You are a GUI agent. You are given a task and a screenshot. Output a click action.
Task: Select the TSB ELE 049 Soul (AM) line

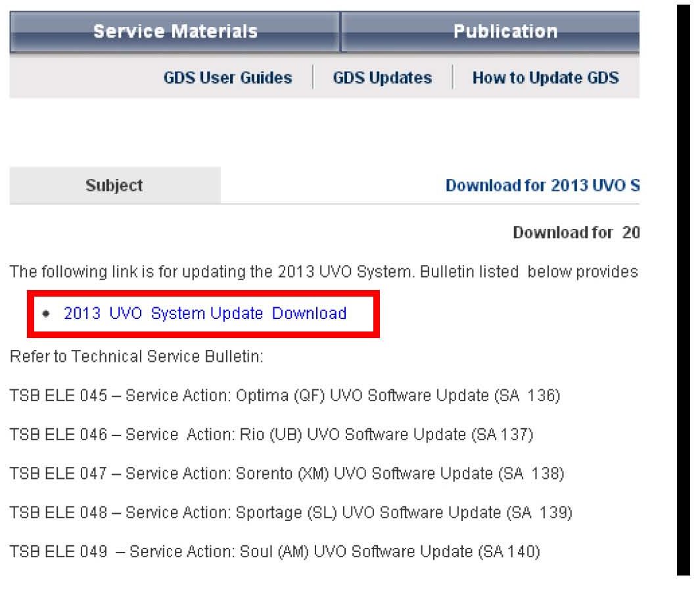pyautogui.click(x=275, y=551)
